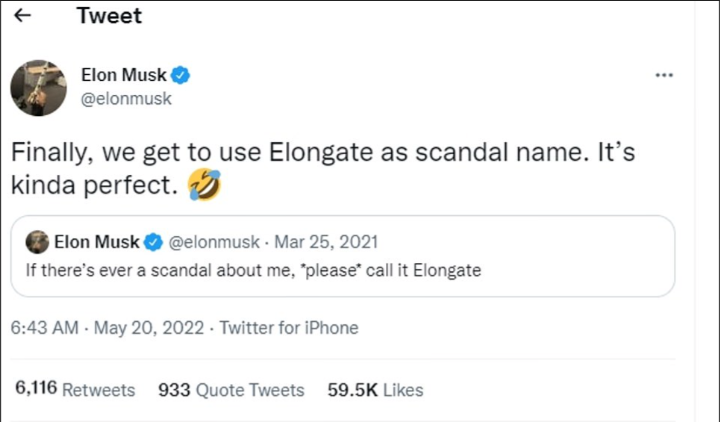Click the Elon Musk name in quoted tweet

tap(96, 242)
